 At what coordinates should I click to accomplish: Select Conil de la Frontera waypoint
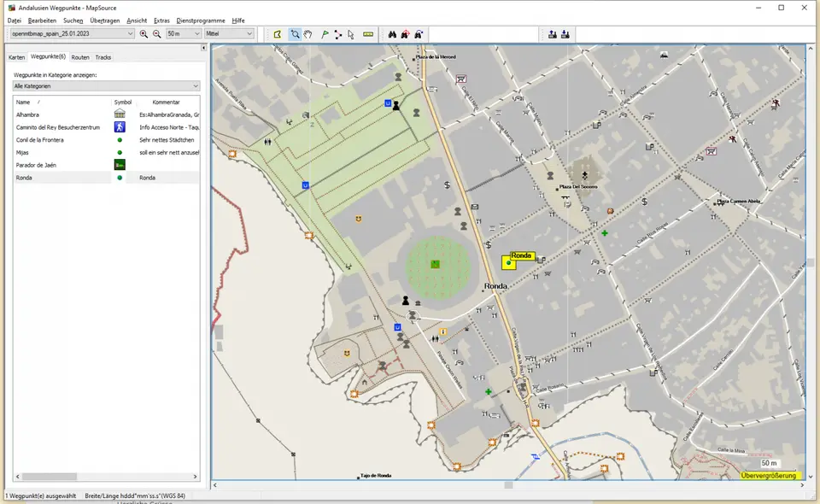(107, 140)
